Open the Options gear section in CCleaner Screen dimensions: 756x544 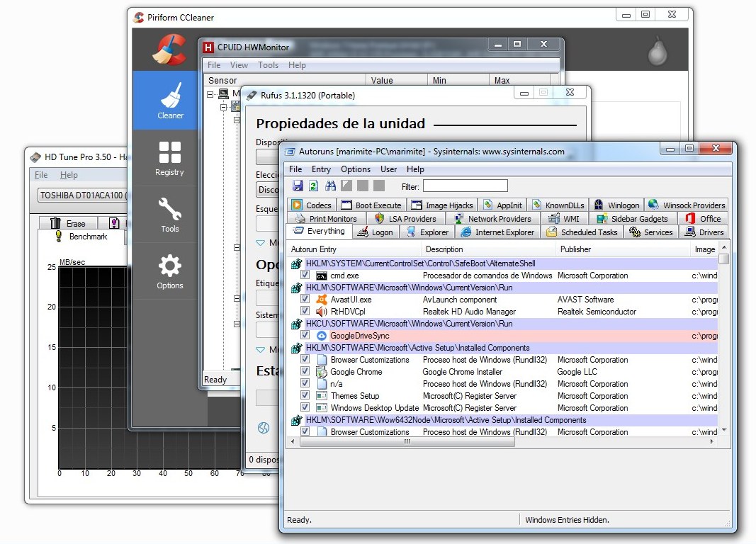click(170, 271)
